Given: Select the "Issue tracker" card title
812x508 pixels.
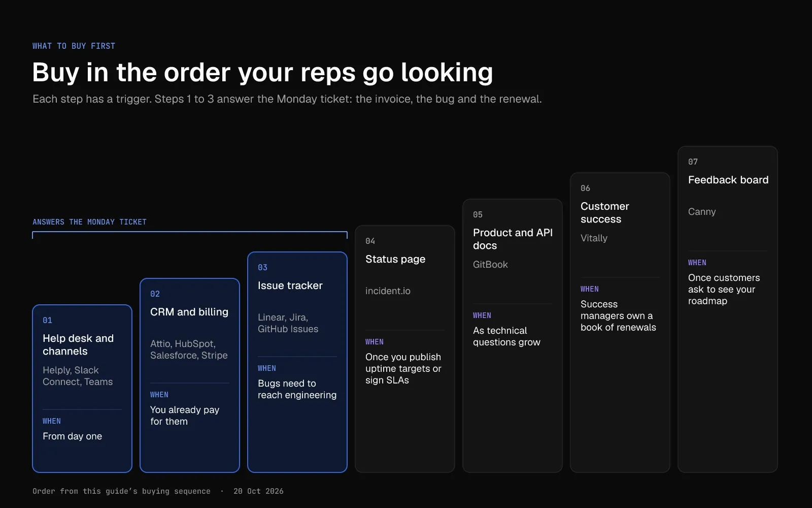Looking at the screenshot, I should click(290, 285).
